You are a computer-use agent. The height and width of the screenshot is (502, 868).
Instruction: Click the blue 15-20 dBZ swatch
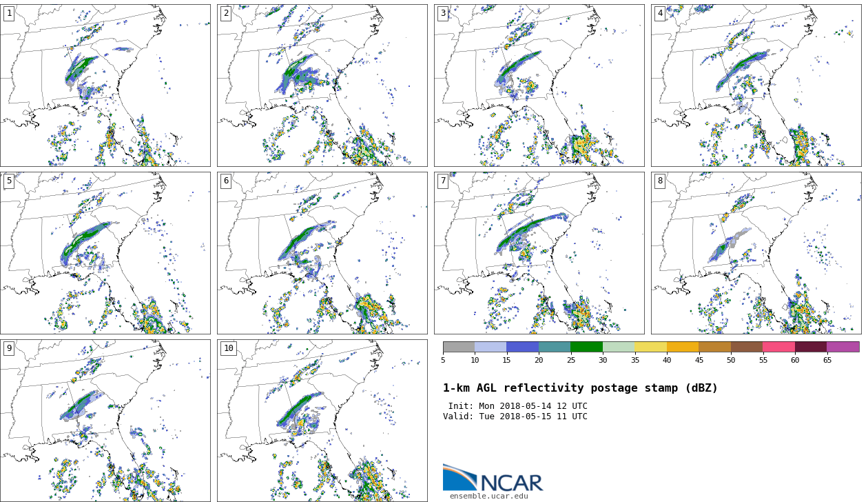pyautogui.click(x=523, y=347)
